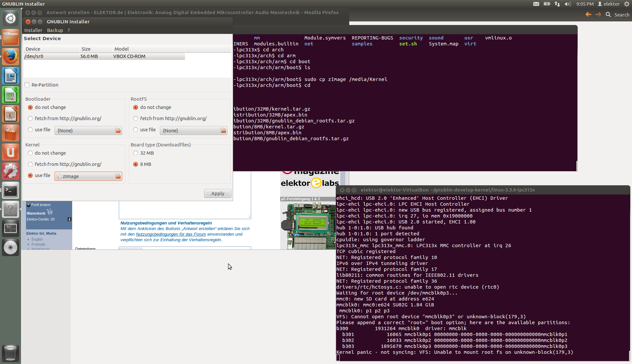Select Kernel do not change option

tap(31, 153)
